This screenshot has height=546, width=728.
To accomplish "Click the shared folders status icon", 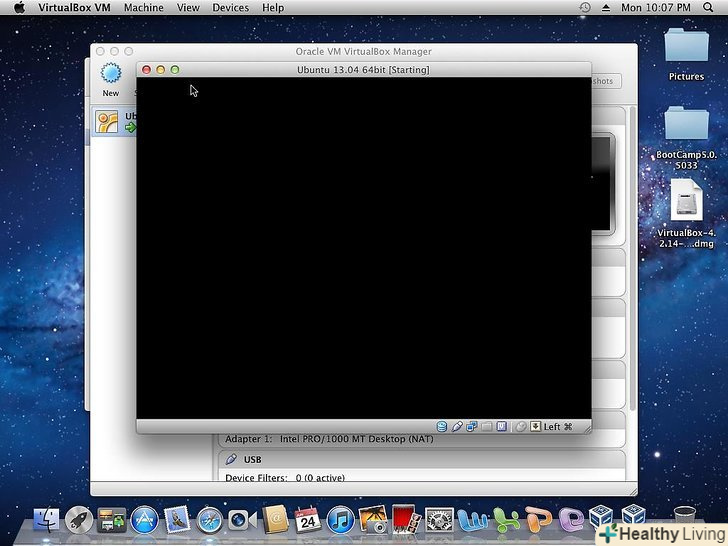I will [x=486, y=426].
